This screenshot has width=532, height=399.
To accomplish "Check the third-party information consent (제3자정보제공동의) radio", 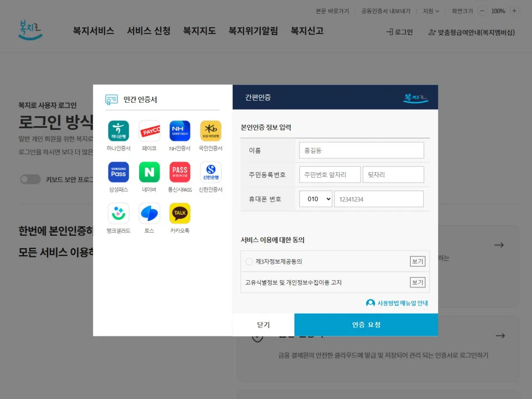I will (x=249, y=261).
